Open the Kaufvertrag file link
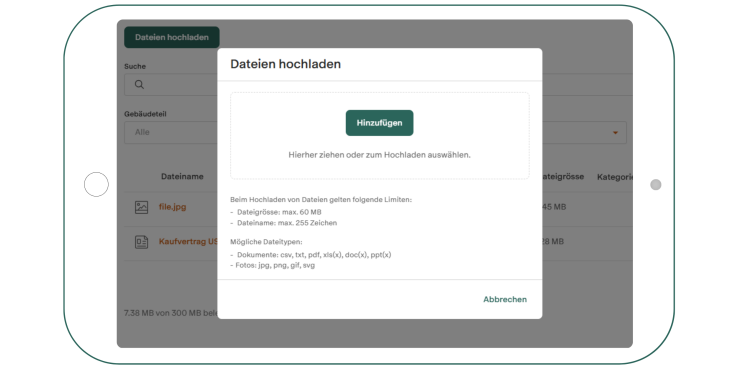 188,241
